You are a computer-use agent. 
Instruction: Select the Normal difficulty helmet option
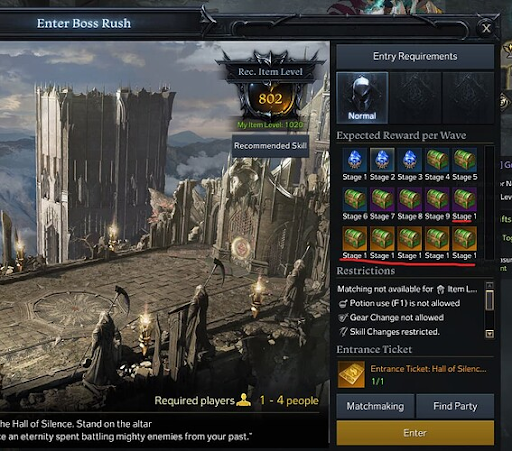point(362,98)
